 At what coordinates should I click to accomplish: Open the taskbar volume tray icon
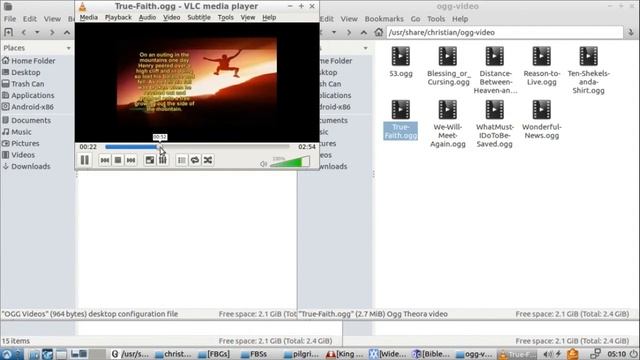coord(548,354)
